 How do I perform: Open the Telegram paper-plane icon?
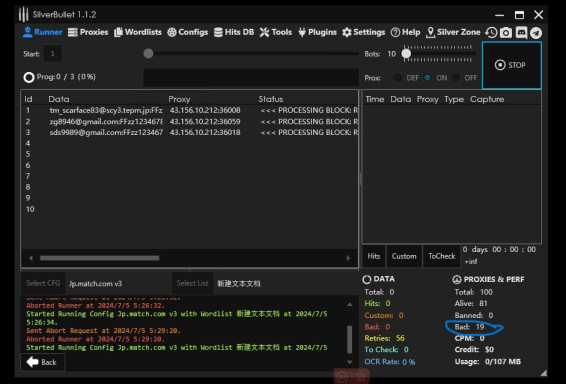point(536,33)
